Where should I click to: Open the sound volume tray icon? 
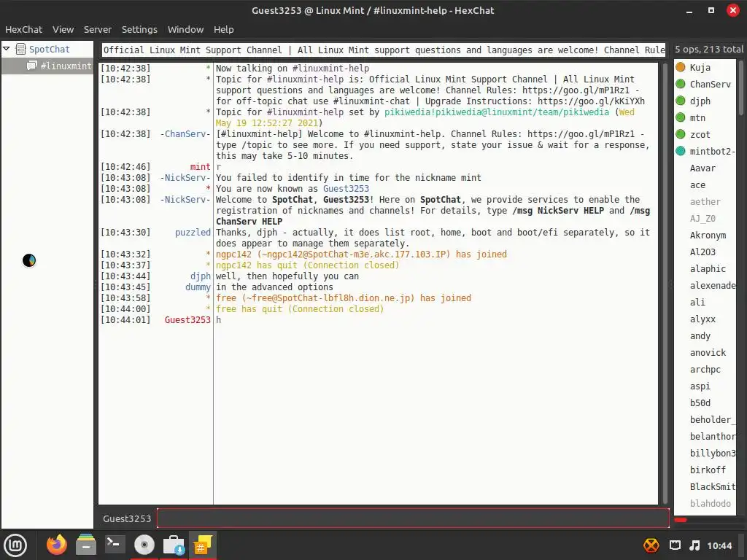click(x=694, y=545)
